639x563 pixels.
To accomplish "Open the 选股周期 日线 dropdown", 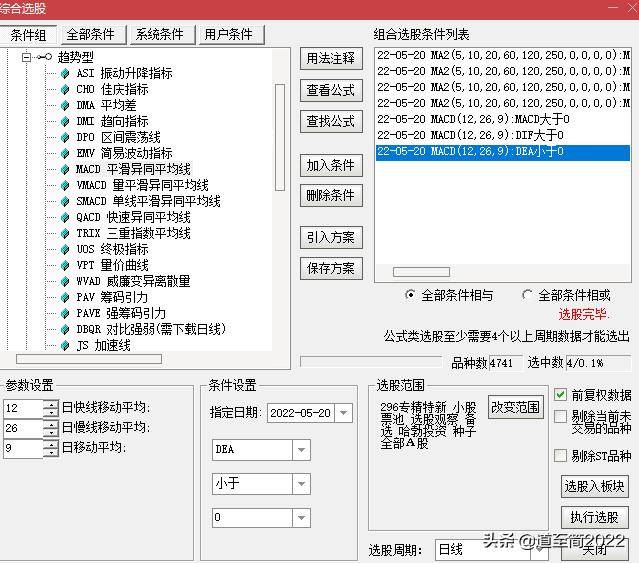I will click(x=540, y=550).
